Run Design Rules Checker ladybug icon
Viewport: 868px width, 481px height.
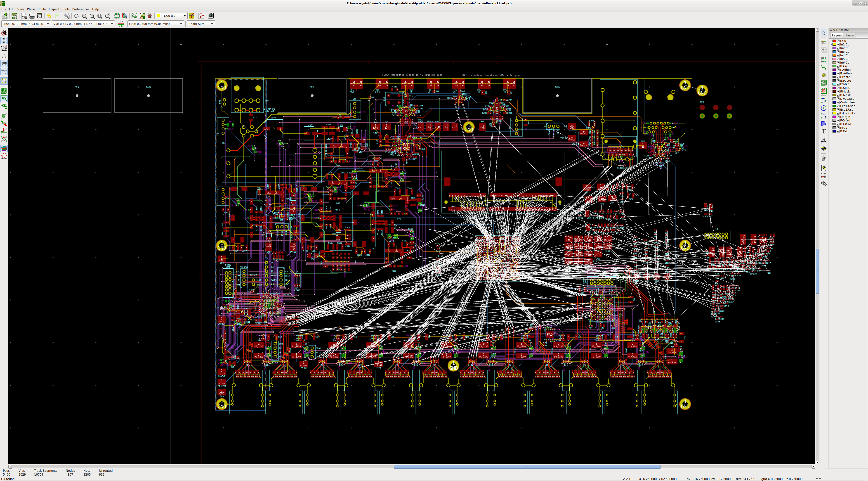[x=150, y=16]
